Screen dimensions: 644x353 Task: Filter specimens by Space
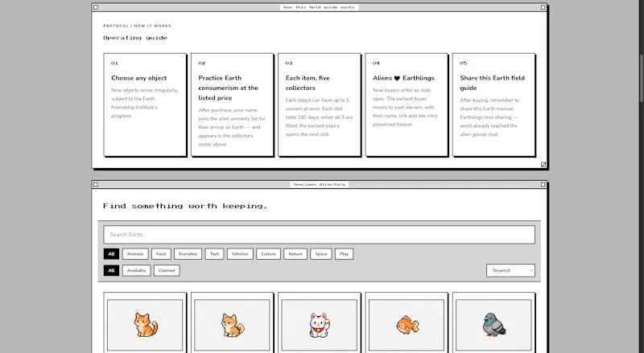point(320,253)
